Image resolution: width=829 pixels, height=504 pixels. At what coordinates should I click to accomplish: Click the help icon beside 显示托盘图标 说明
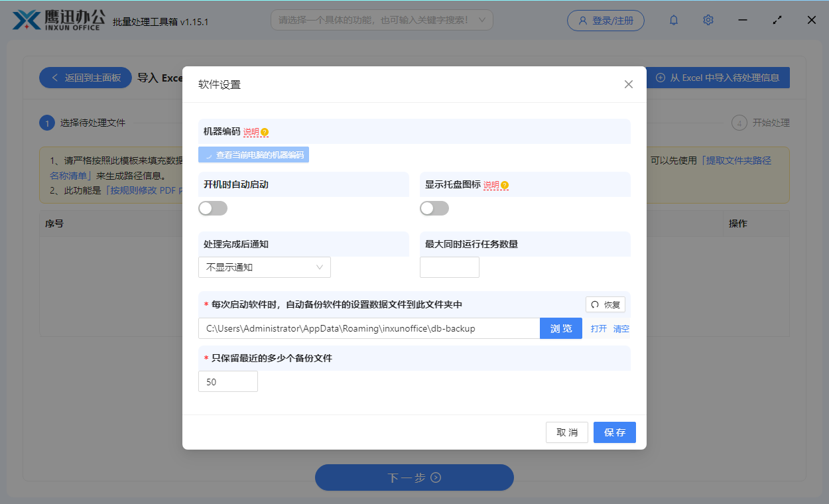[505, 185]
